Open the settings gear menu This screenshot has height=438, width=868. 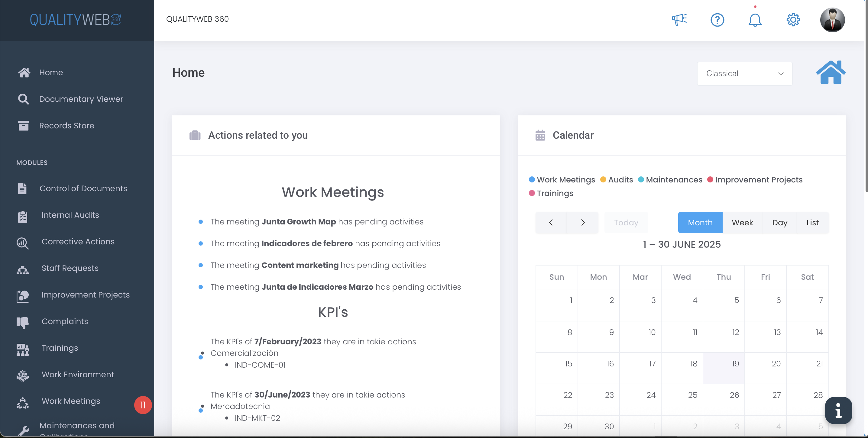pyautogui.click(x=793, y=20)
